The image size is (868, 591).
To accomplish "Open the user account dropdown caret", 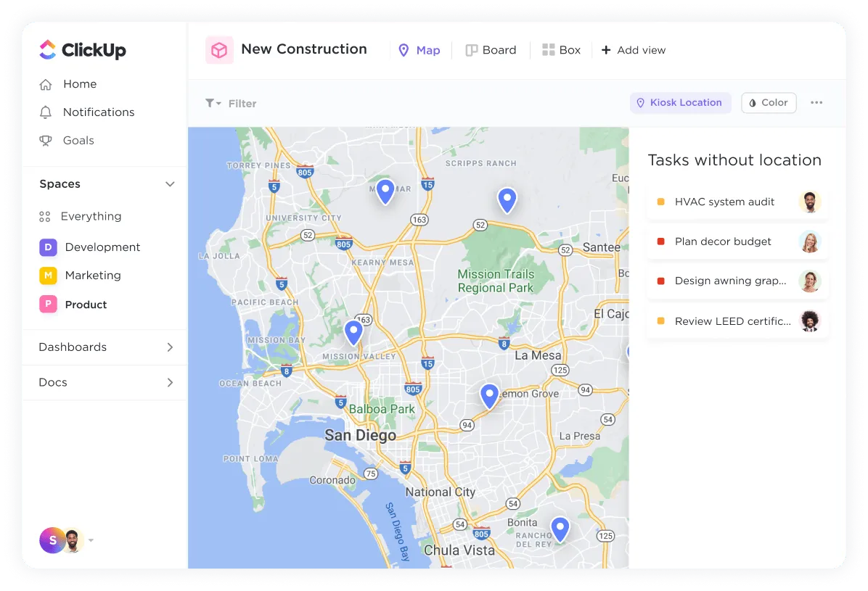I will (91, 541).
